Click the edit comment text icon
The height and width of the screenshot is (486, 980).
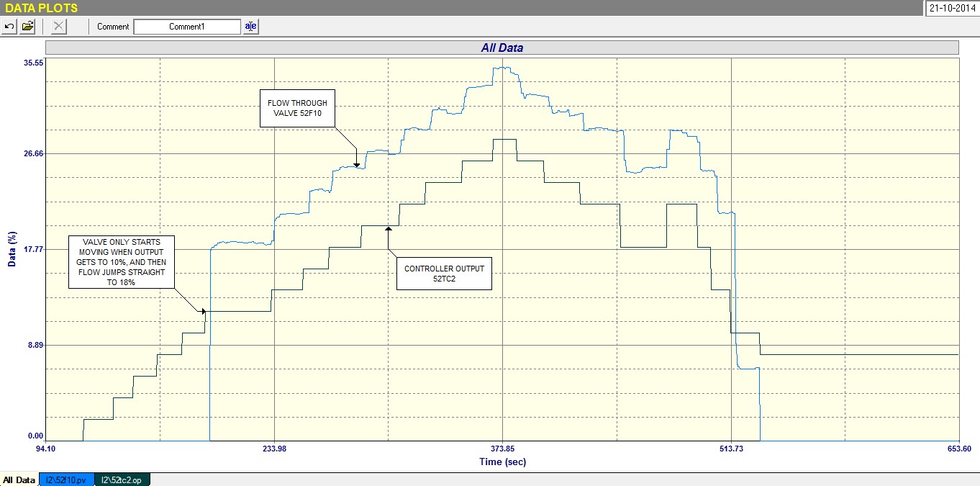pos(250,27)
